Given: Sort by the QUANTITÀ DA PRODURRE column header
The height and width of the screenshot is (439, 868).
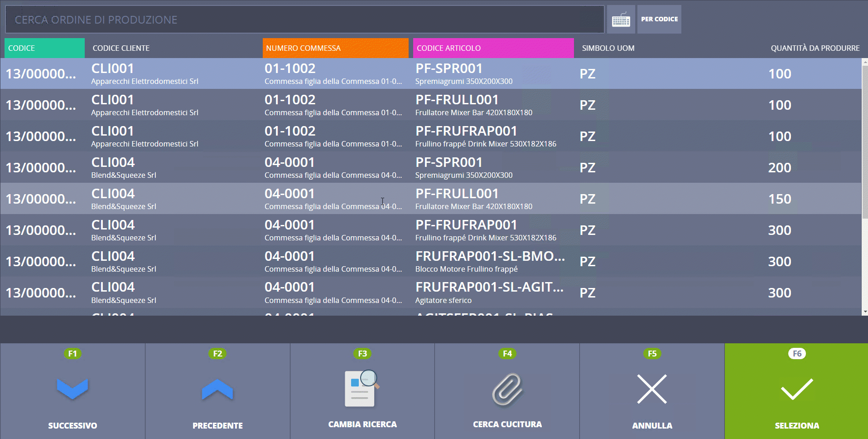Looking at the screenshot, I should coord(815,48).
